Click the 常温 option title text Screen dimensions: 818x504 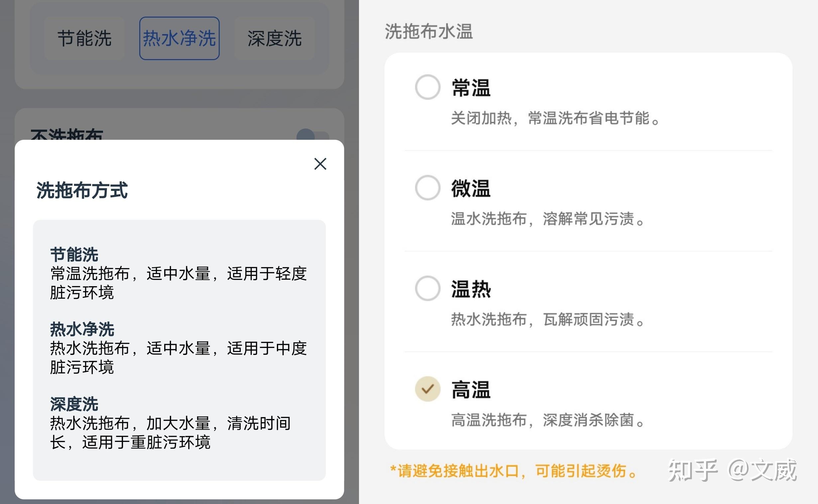coord(471,88)
